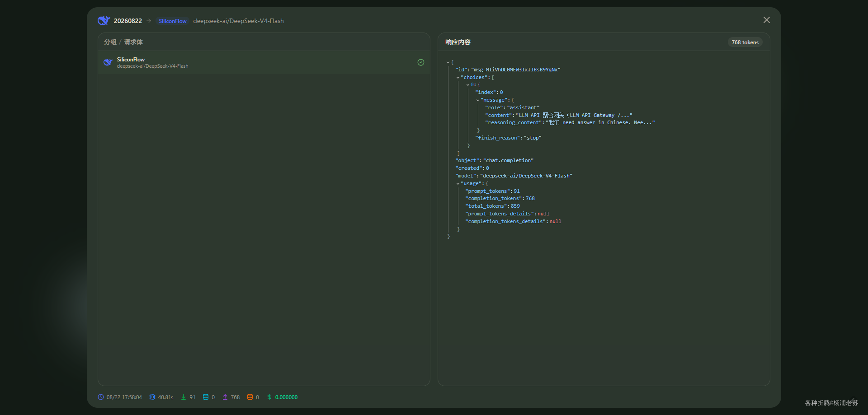Click the "prompt_tokens_details" null line
The height and width of the screenshot is (415, 868).
point(507,214)
